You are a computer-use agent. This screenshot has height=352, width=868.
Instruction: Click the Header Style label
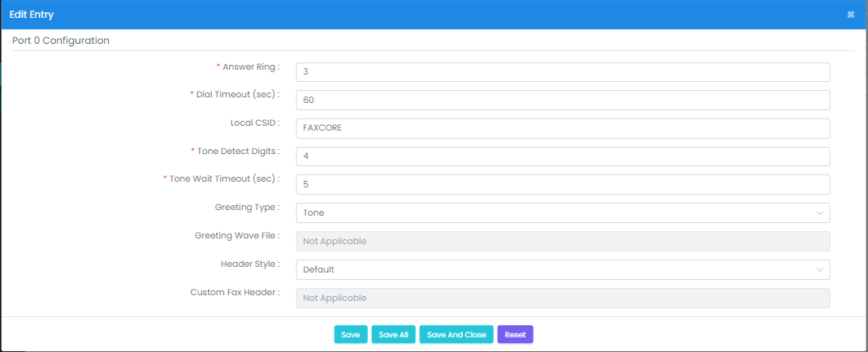(249, 264)
